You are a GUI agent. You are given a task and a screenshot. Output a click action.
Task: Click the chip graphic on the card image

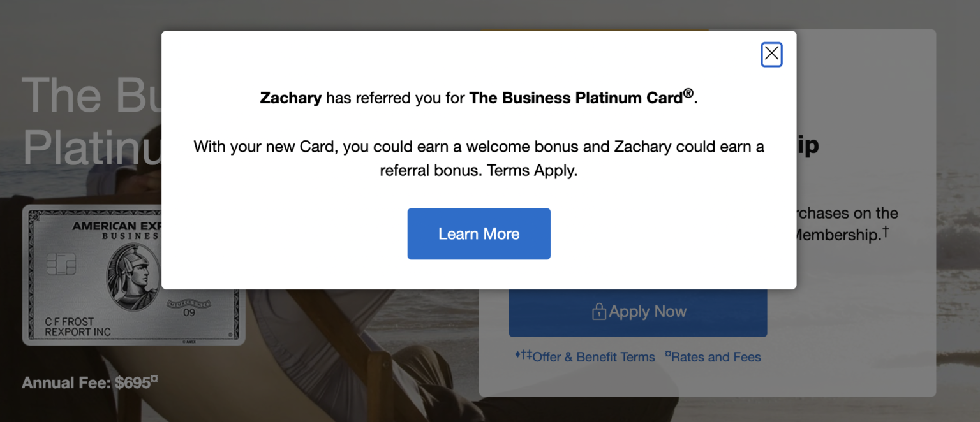point(61,264)
